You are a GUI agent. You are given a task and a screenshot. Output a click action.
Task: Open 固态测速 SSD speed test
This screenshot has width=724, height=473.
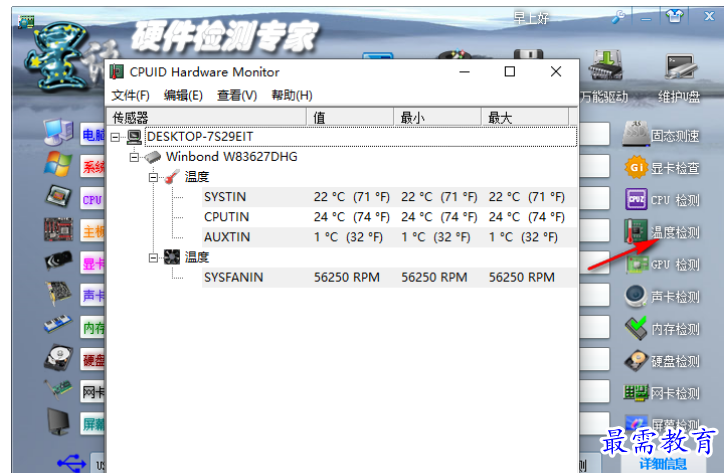pyautogui.click(x=661, y=135)
